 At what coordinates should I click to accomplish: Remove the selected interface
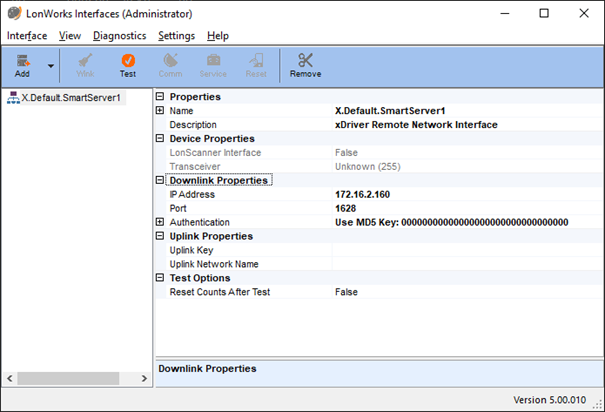tap(305, 65)
